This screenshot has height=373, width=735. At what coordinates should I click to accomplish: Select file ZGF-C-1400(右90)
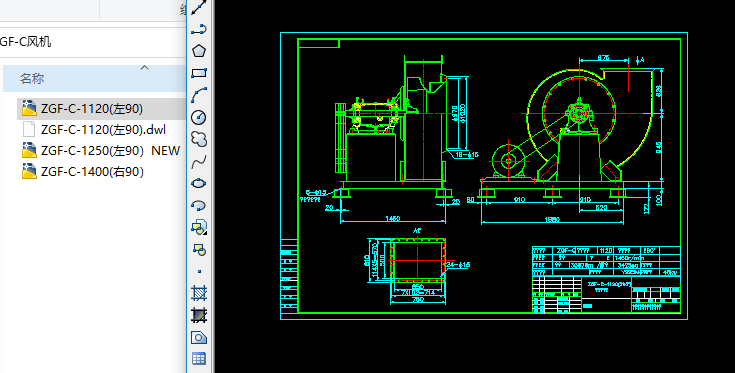coord(92,172)
